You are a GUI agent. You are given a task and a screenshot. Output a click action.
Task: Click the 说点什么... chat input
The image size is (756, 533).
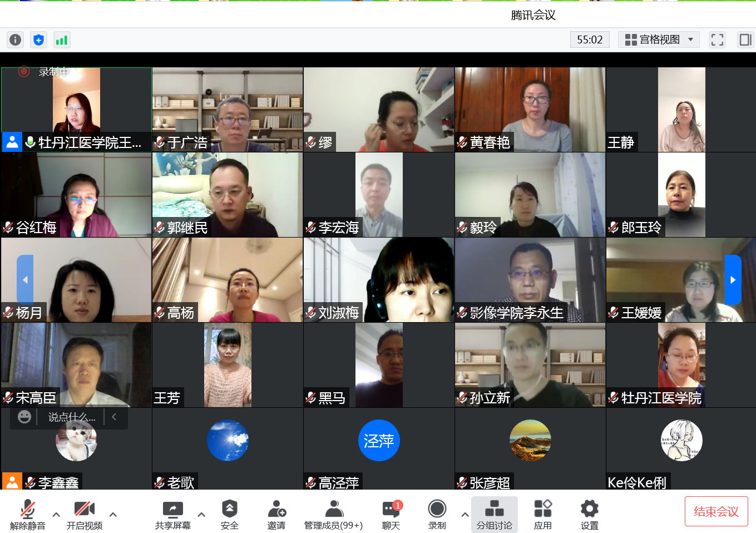pos(72,417)
